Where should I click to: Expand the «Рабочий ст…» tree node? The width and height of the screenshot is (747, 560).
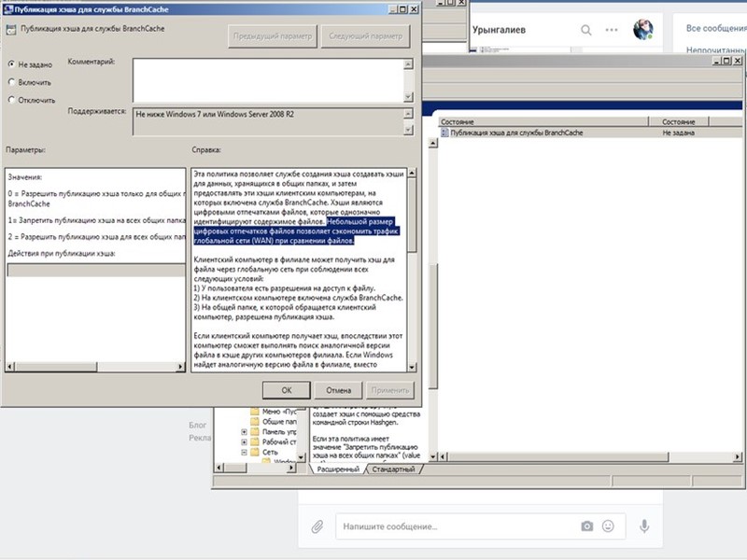coord(244,441)
